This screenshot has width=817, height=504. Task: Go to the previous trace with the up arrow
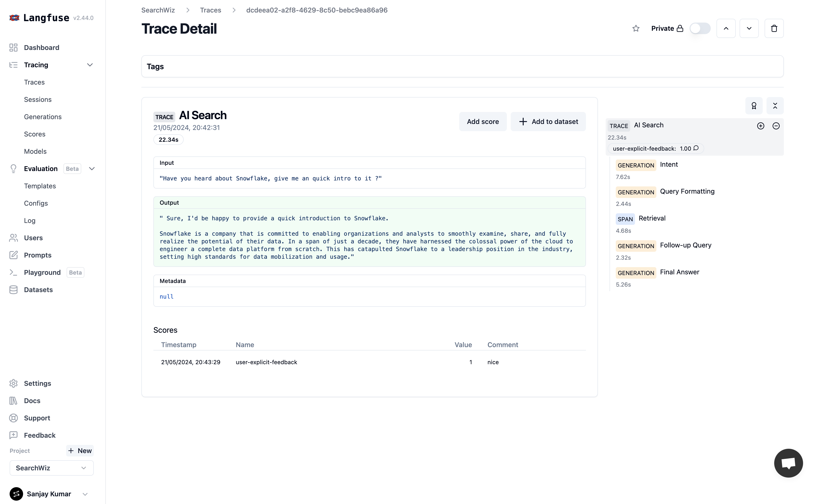[x=726, y=28]
